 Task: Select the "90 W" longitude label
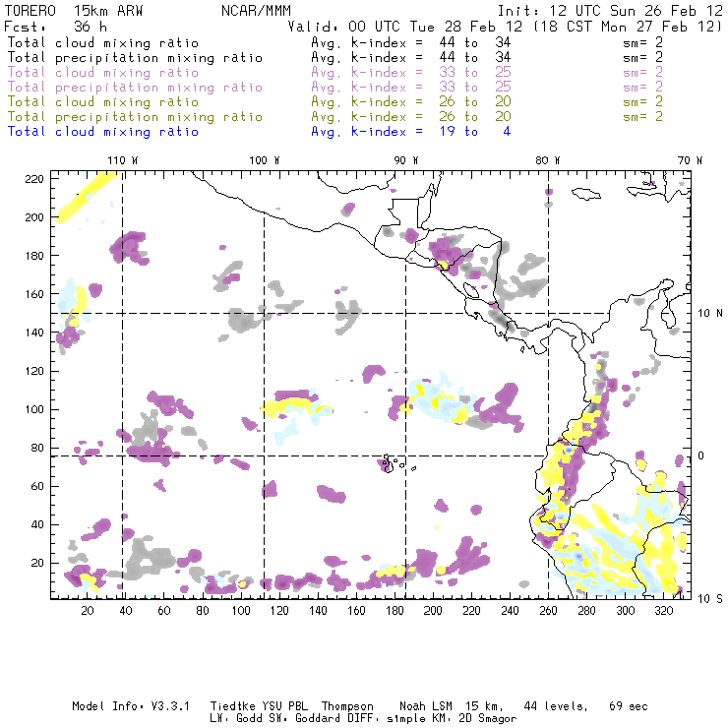[x=405, y=160]
